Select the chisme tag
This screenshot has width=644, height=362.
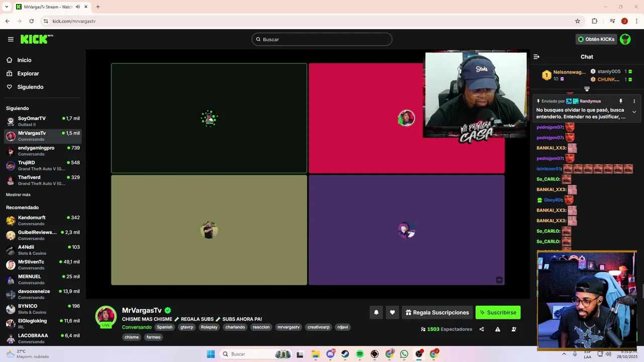132,337
